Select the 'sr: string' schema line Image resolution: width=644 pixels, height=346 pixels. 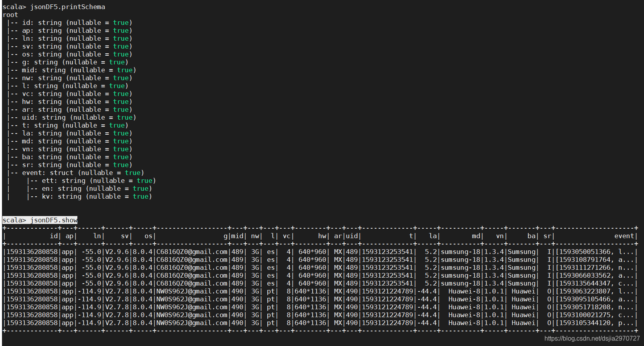(x=69, y=165)
